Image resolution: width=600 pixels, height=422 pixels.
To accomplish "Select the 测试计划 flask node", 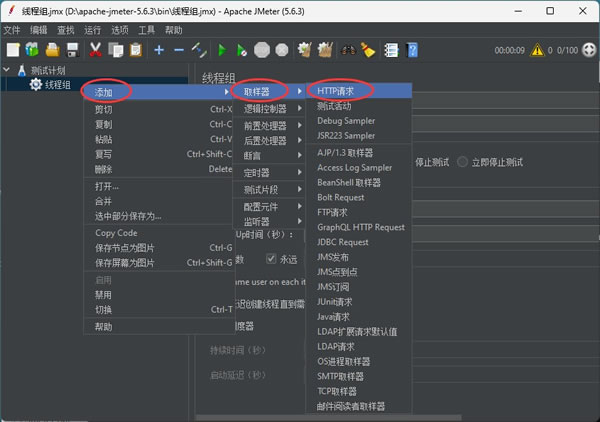I will point(41,70).
